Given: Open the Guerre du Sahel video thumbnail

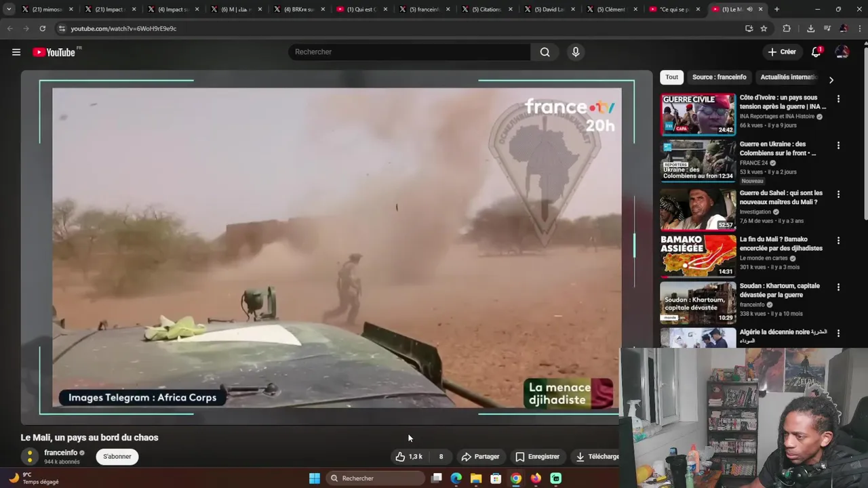Looking at the screenshot, I should 698,209.
